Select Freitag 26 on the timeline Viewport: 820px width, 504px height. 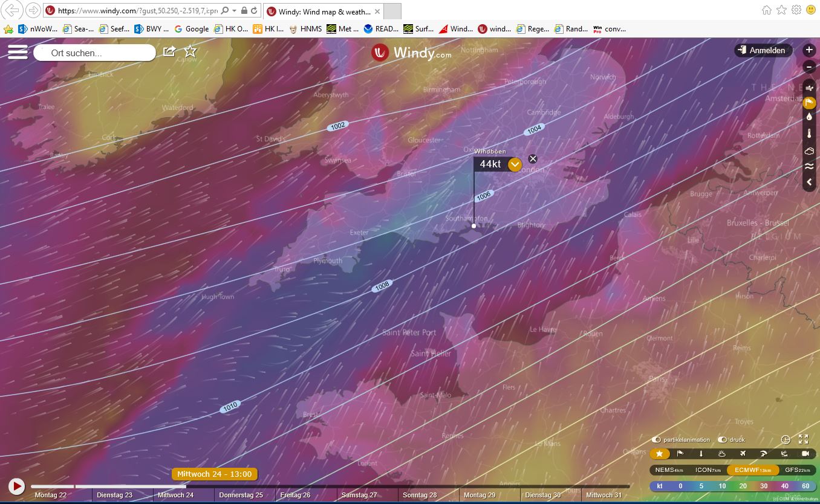click(x=295, y=495)
